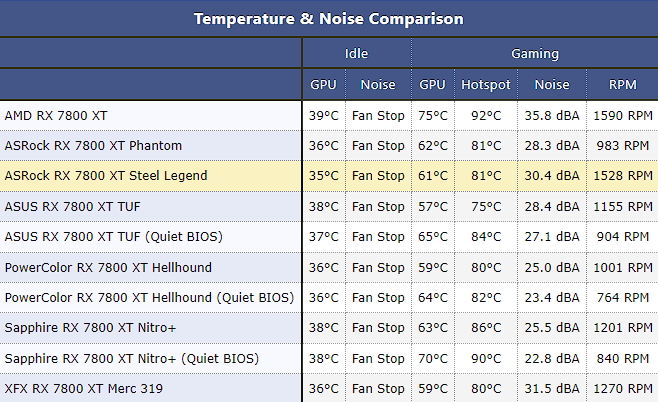The height and width of the screenshot is (402, 658).
Task: Click ASUS RX 7800 XT TUF (Quiet BIOS)
Action: (x=113, y=237)
